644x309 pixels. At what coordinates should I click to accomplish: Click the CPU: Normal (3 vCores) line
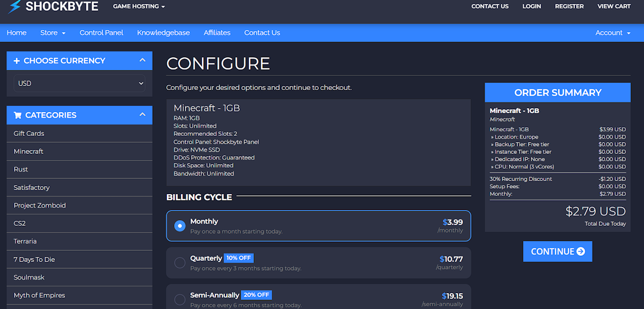click(557, 167)
